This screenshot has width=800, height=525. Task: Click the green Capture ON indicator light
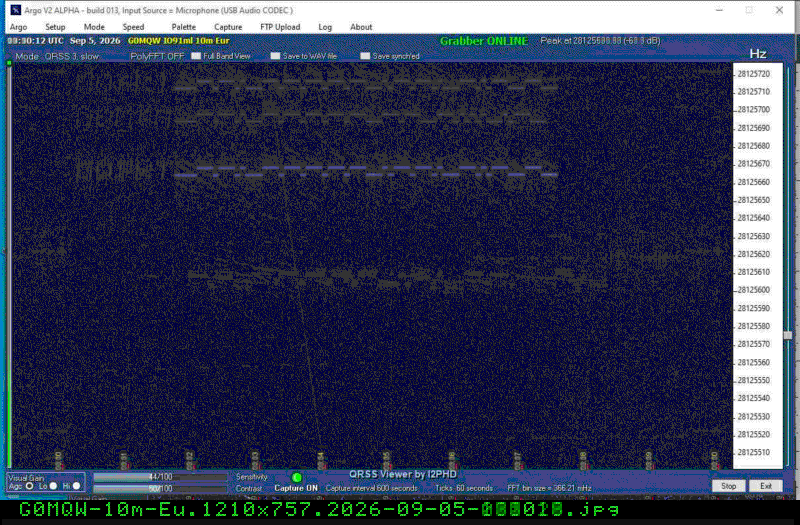(x=296, y=478)
